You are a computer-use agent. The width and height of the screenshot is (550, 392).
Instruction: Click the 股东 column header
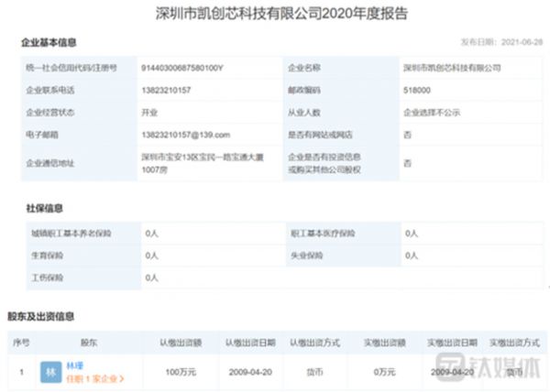pyautogui.click(x=88, y=342)
